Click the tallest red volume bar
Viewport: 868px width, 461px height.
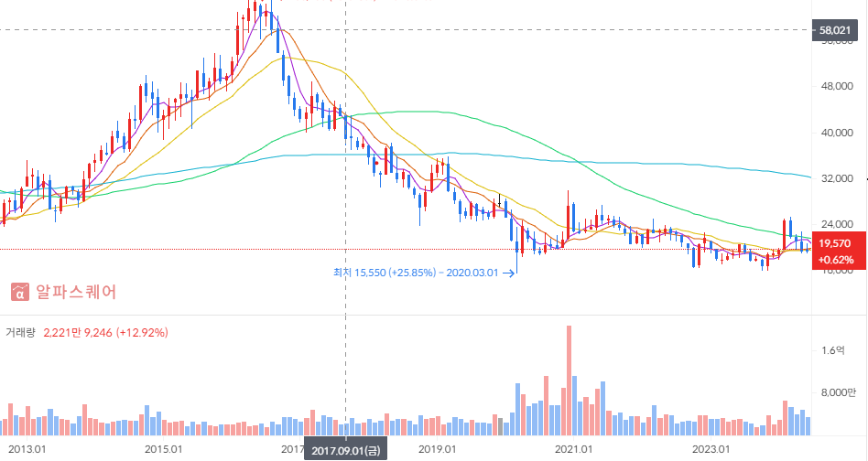569,381
